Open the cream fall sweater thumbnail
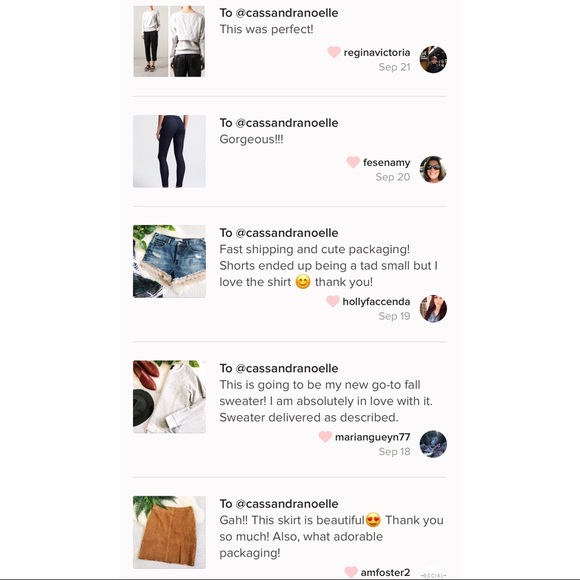 pos(169,397)
